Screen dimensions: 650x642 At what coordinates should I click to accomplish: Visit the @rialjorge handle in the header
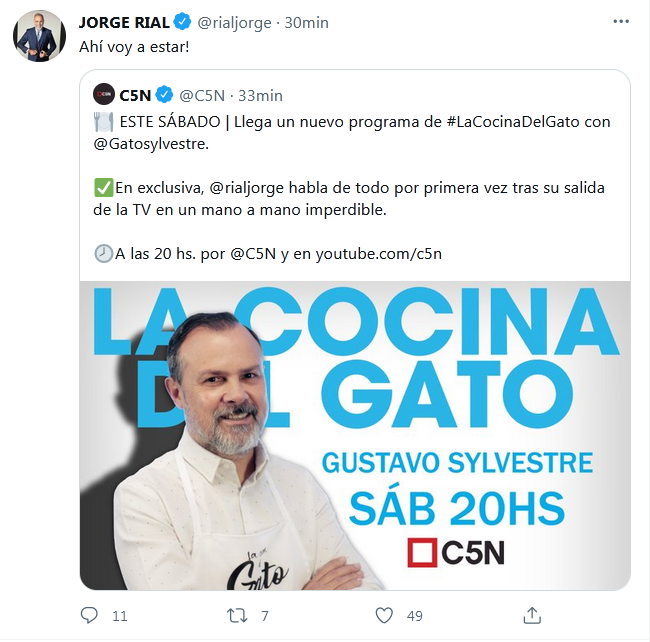click(x=234, y=23)
